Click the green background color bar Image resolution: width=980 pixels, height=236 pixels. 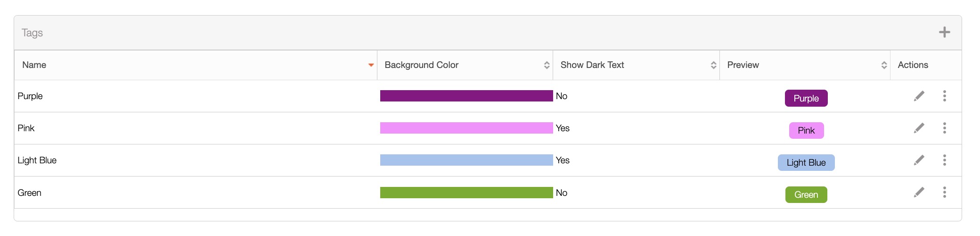coord(466,193)
